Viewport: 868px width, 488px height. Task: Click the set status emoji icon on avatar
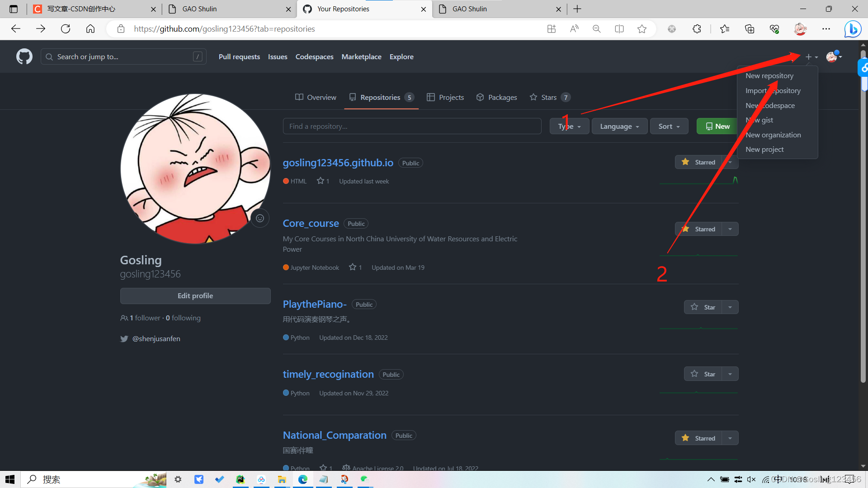click(260, 218)
